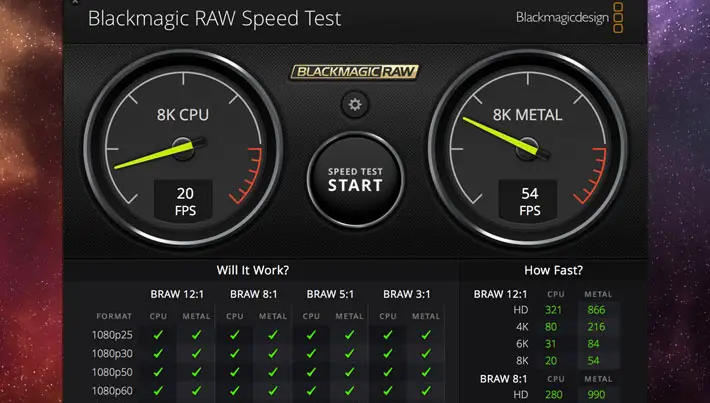Click the 1080p50 BRAW 3:1 METAL checkmark

click(x=426, y=372)
